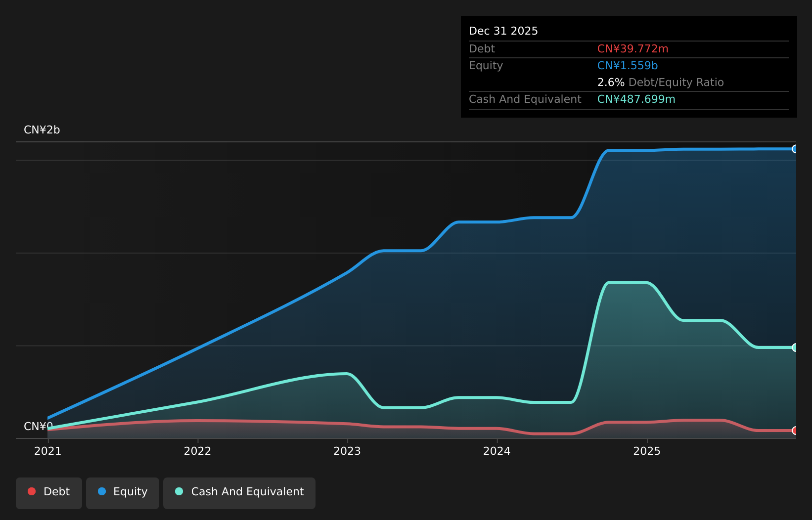Click the Debt row label in tooltip
Viewport: 812px width, 520px height.
482,49
